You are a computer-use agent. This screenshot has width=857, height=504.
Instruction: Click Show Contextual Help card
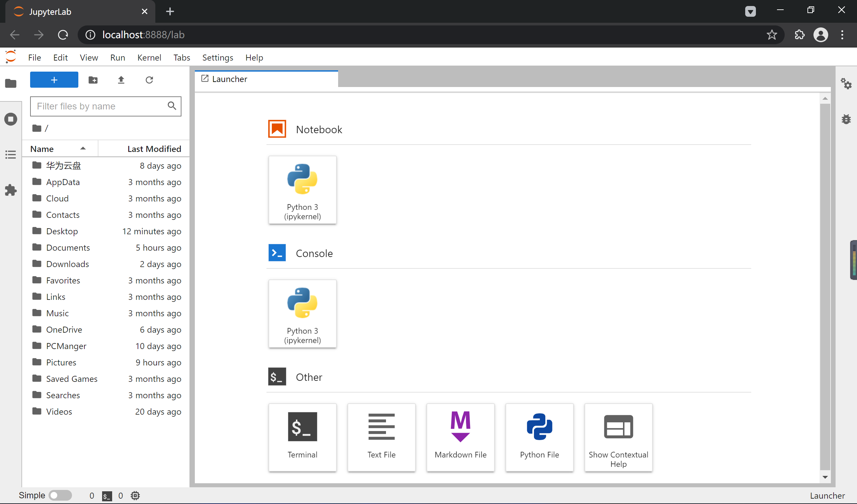618,437
